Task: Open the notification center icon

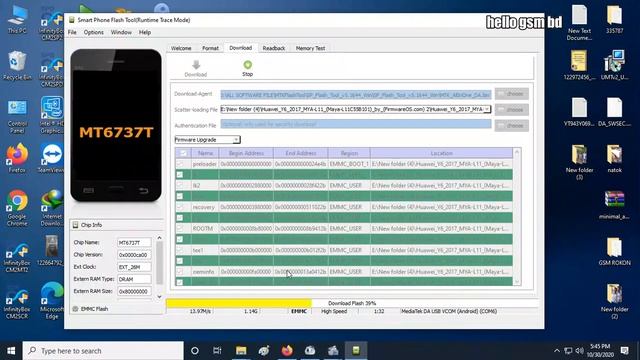Action: pyautogui.click(x=624, y=351)
